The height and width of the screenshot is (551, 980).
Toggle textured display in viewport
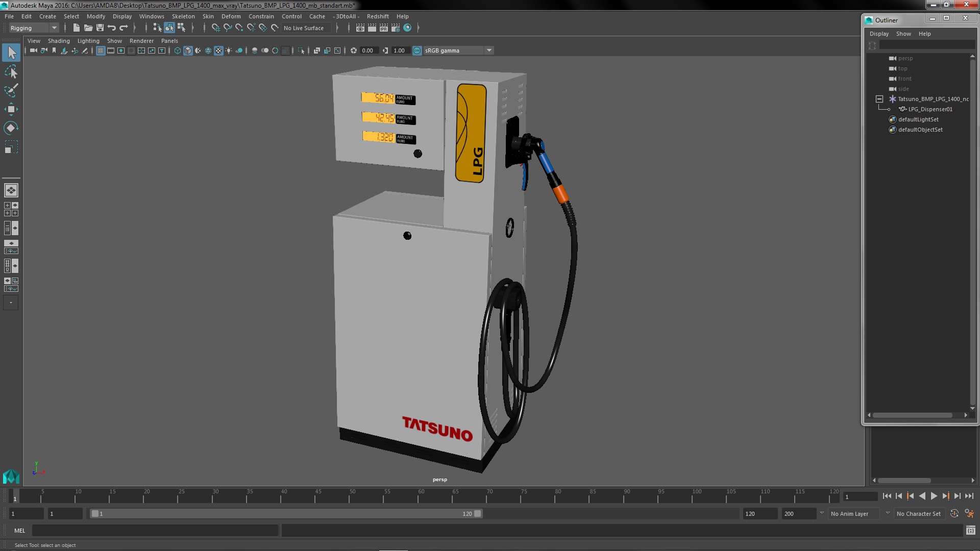click(218, 51)
